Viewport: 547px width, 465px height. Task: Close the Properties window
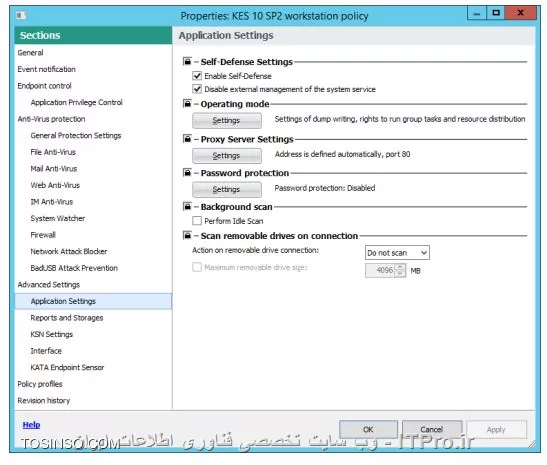tap(520, 13)
